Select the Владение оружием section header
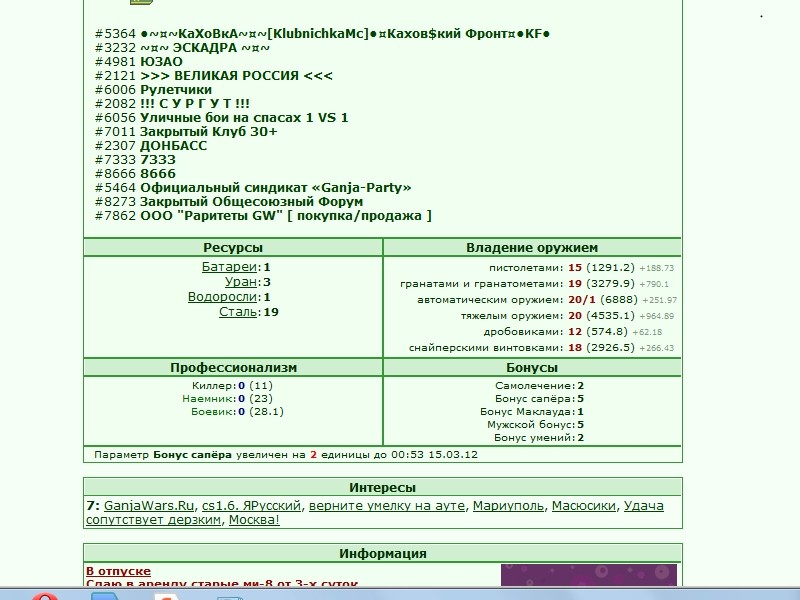 532,248
